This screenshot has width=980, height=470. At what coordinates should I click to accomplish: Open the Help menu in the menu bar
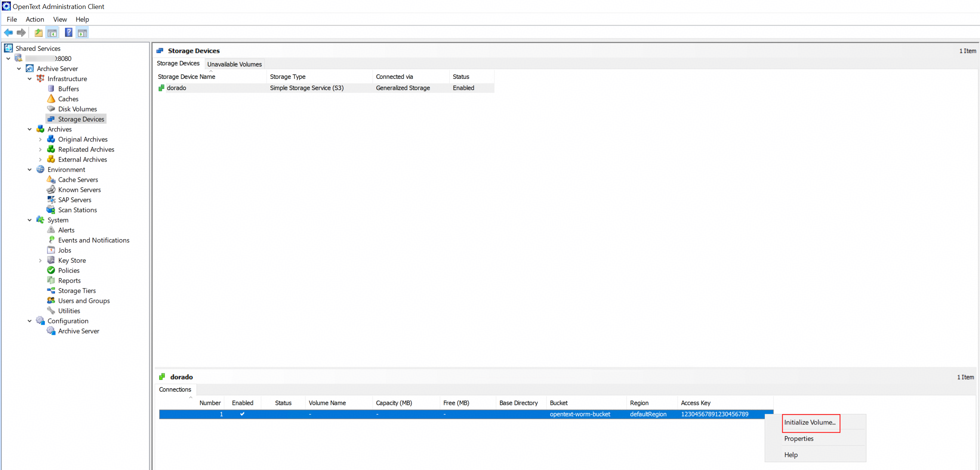[x=82, y=19]
